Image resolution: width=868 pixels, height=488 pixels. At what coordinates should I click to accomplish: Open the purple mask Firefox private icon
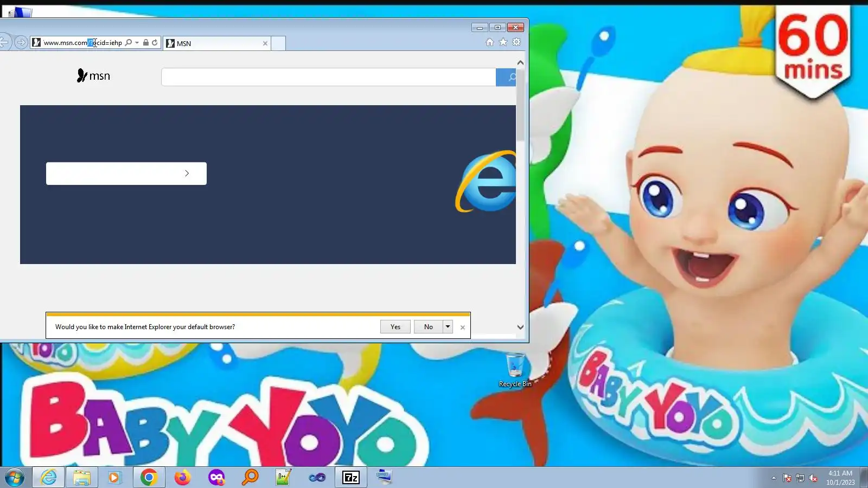[x=216, y=478]
